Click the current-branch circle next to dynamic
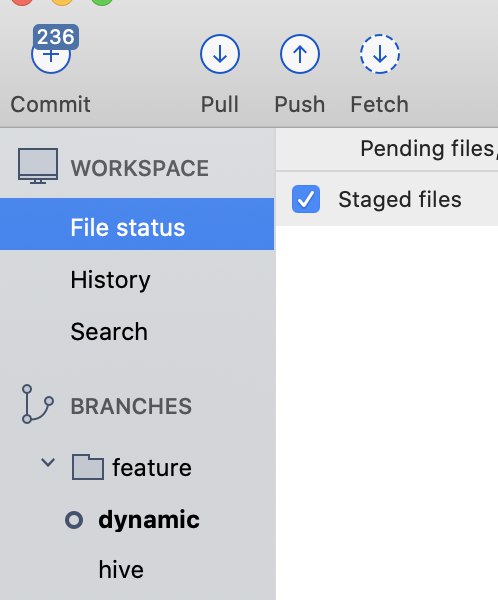Screen dimensions: 498x600 pos(74,520)
